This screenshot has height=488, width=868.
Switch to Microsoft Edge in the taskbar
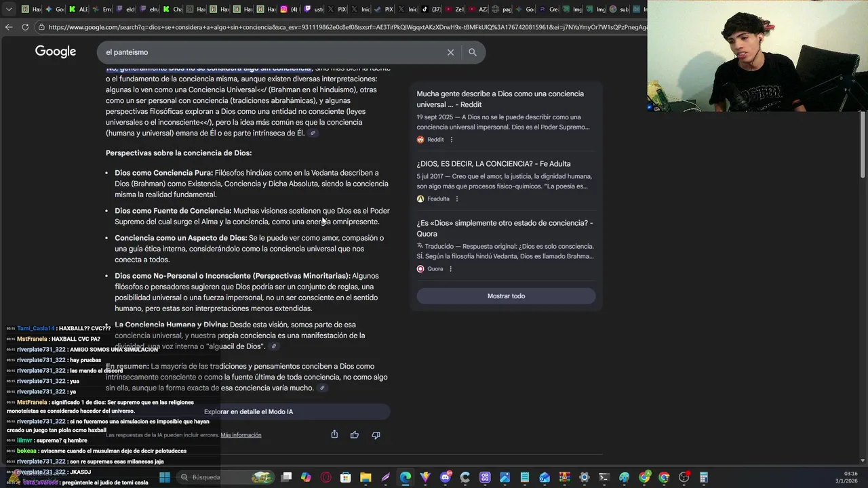point(405,477)
